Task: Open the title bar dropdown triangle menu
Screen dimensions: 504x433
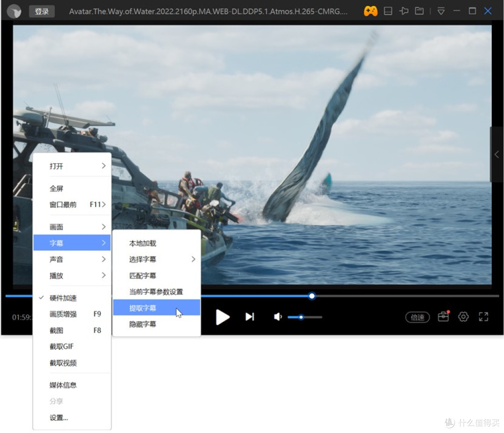Action: pos(441,12)
